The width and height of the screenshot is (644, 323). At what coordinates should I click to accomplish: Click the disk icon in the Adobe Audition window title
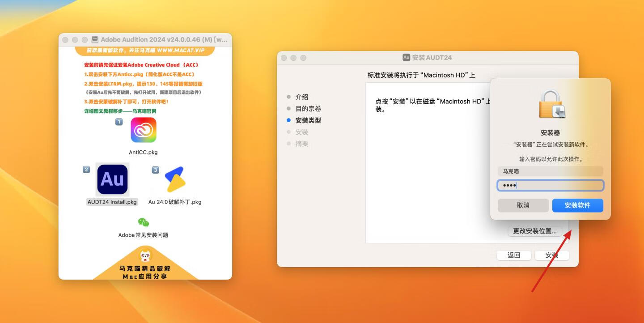pyautogui.click(x=95, y=40)
